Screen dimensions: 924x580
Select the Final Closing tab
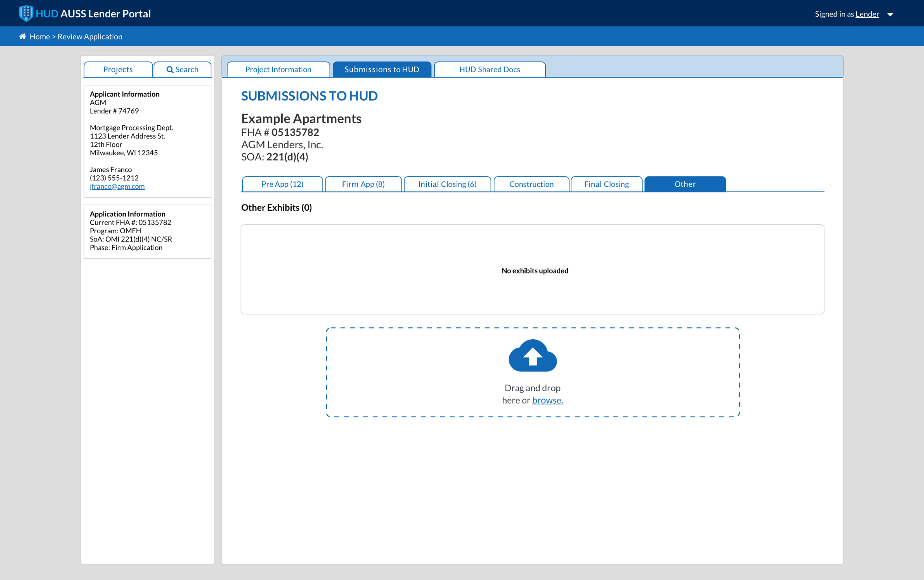pos(606,184)
